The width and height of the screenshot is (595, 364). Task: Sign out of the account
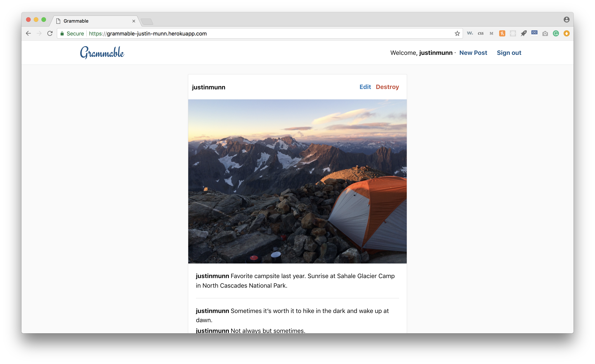509,53
